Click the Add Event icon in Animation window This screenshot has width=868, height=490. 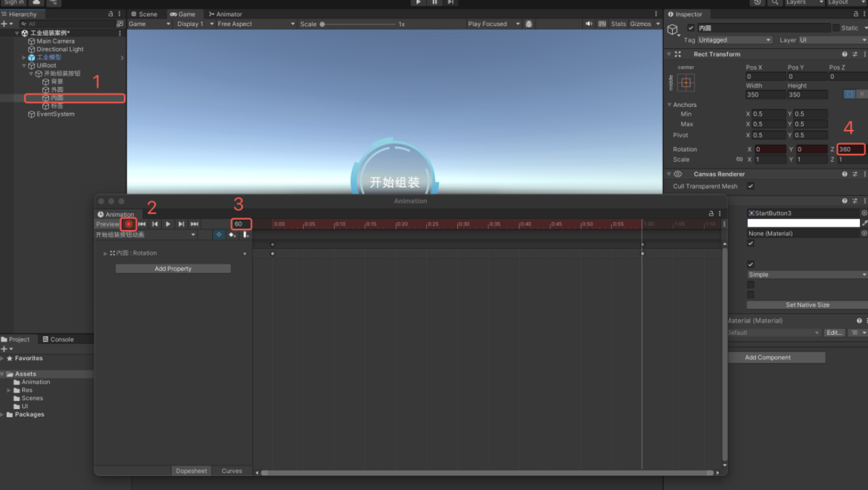coord(245,235)
